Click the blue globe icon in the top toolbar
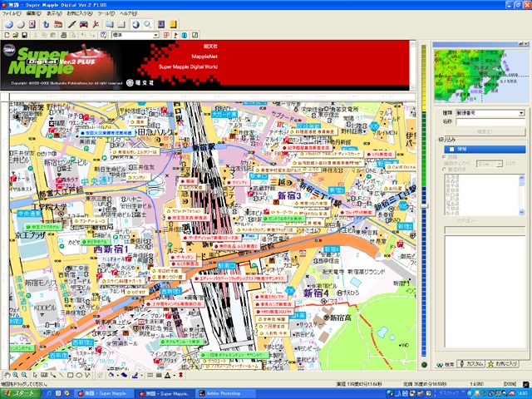The width and height of the screenshot is (532, 399). tap(9, 24)
